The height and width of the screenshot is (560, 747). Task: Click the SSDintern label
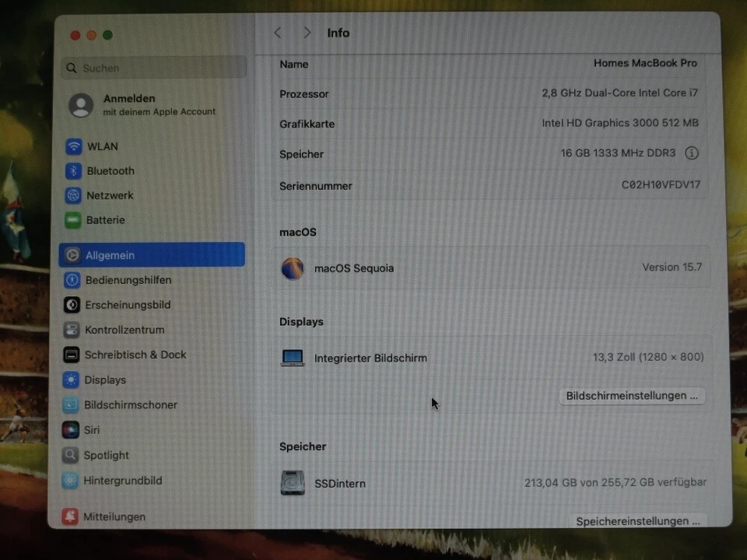coord(340,483)
